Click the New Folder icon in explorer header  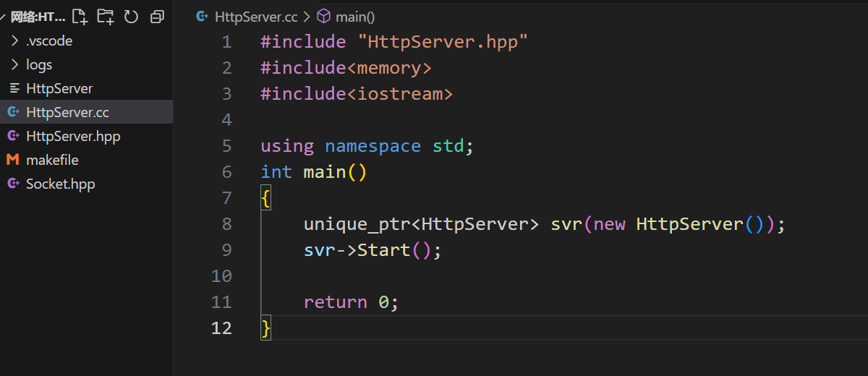click(106, 17)
